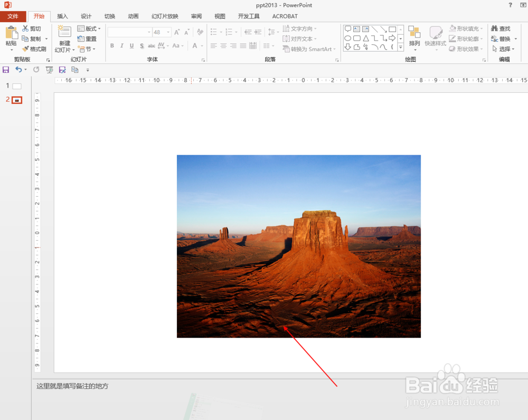Switch to the Design (设计) tab
Image resolution: width=528 pixels, height=420 pixels.
pyautogui.click(x=86, y=16)
